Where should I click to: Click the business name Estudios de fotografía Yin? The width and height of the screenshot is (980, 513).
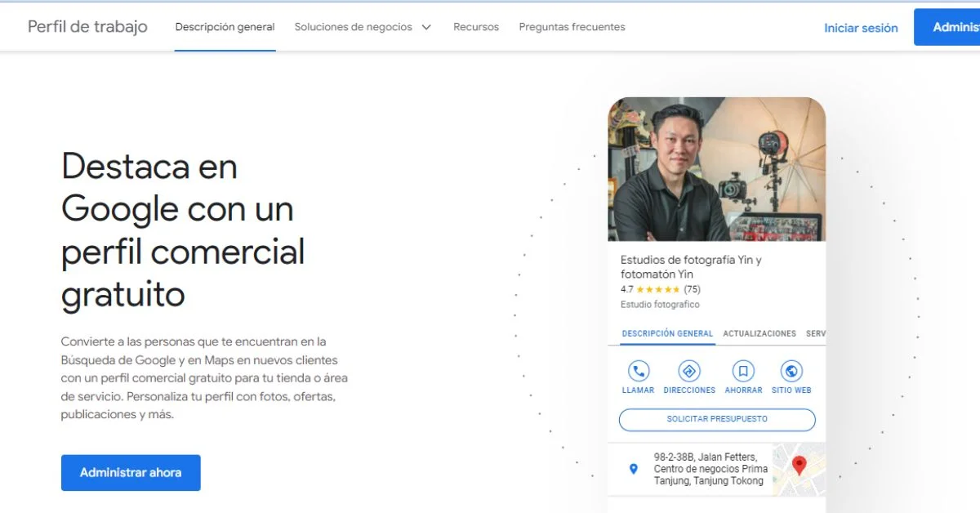[691, 267]
